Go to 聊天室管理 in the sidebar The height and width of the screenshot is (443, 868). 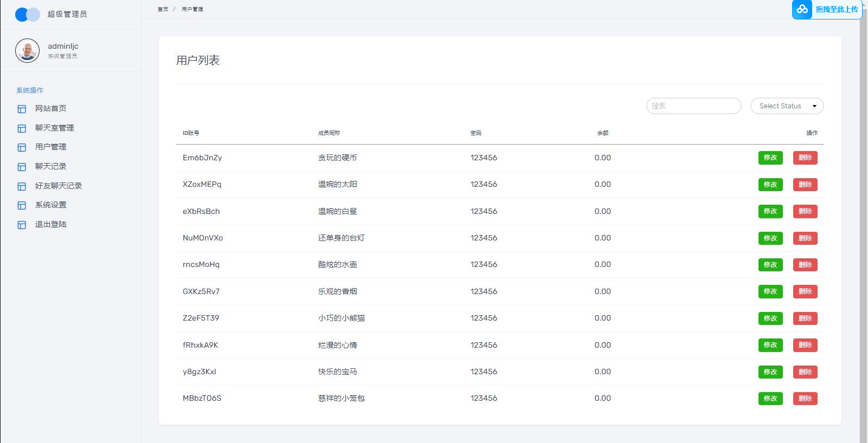[54, 128]
